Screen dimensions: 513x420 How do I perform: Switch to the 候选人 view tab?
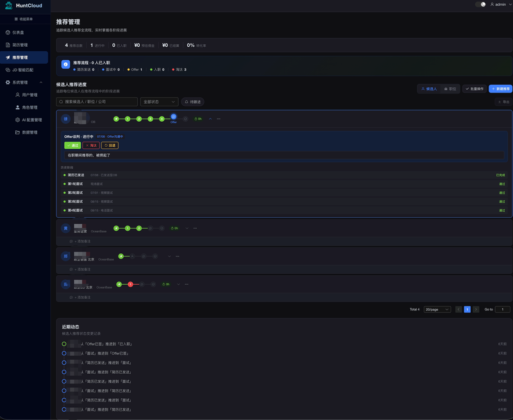428,88
